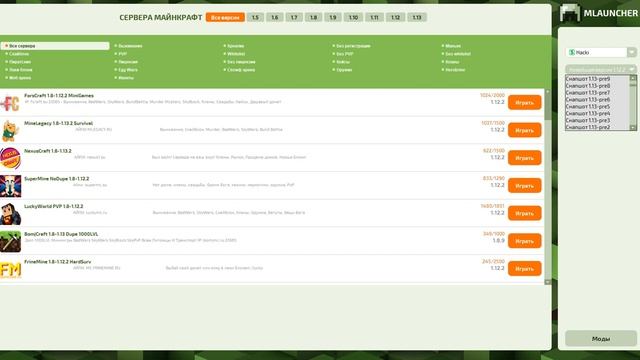640x360 pixels.
Task: Play on LuckyWorld PVP 'Играть' button
Action: (524, 213)
